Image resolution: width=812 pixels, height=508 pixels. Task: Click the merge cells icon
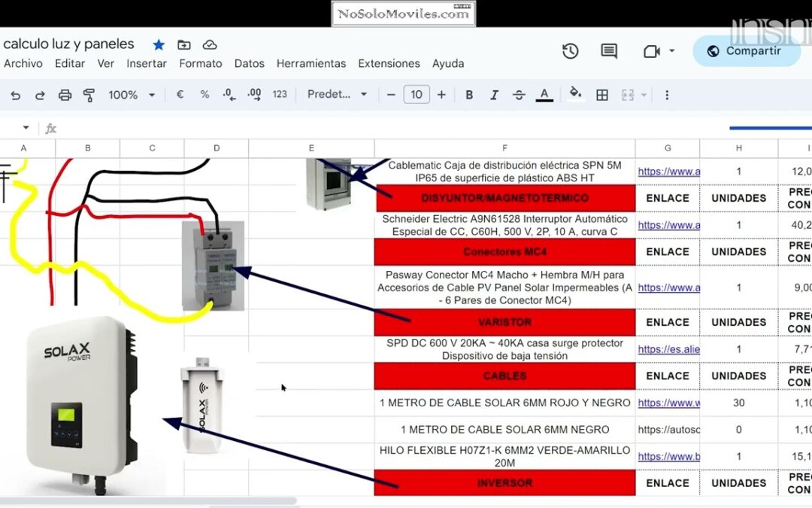click(x=628, y=95)
